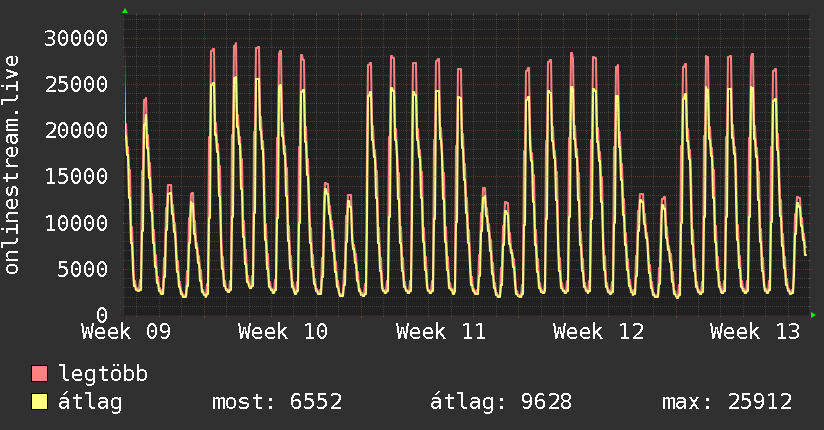Click the Week 10 axis label
The image size is (824, 430).
point(283,332)
